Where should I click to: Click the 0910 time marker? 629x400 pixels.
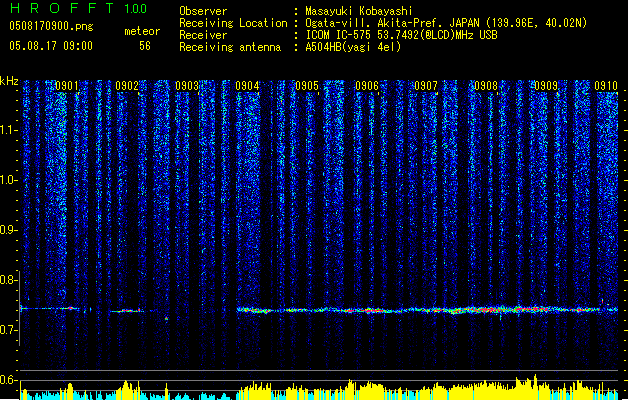pos(606,86)
